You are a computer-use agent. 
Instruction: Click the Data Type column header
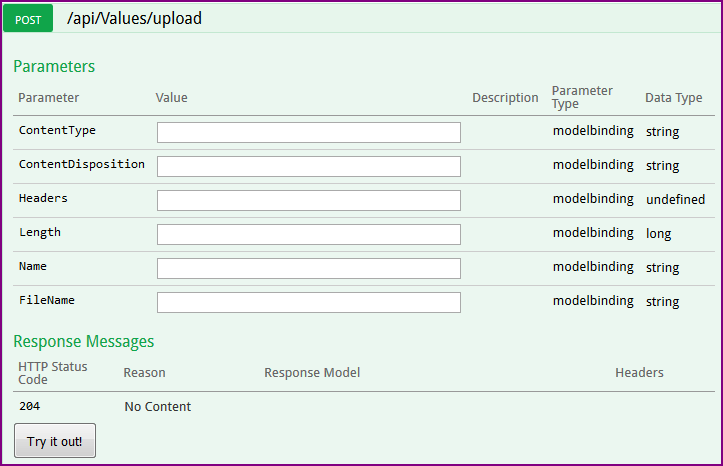click(674, 98)
